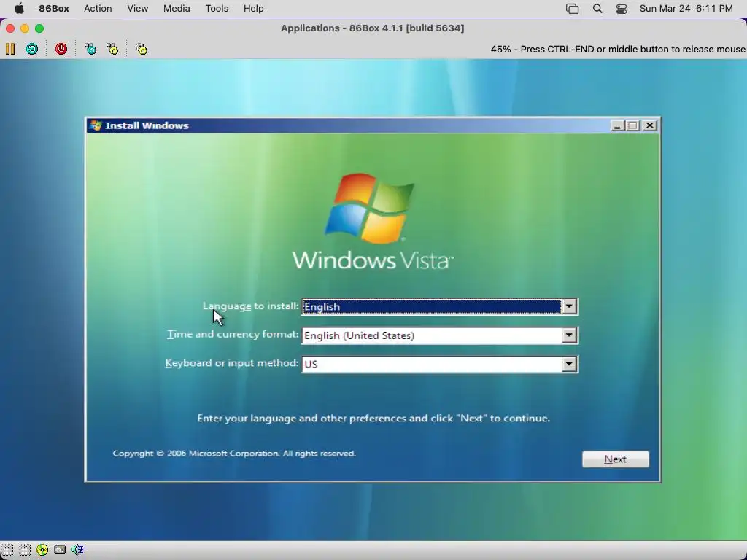Viewport: 747px width, 560px height.
Task: Open emulator settings gear icon in toolbar
Action: point(142,49)
